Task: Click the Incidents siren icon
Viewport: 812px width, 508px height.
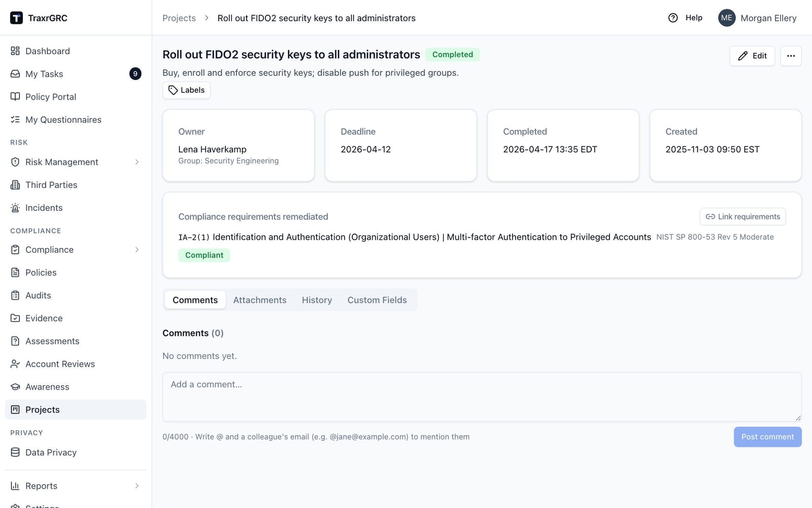Action: tap(15, 208)
